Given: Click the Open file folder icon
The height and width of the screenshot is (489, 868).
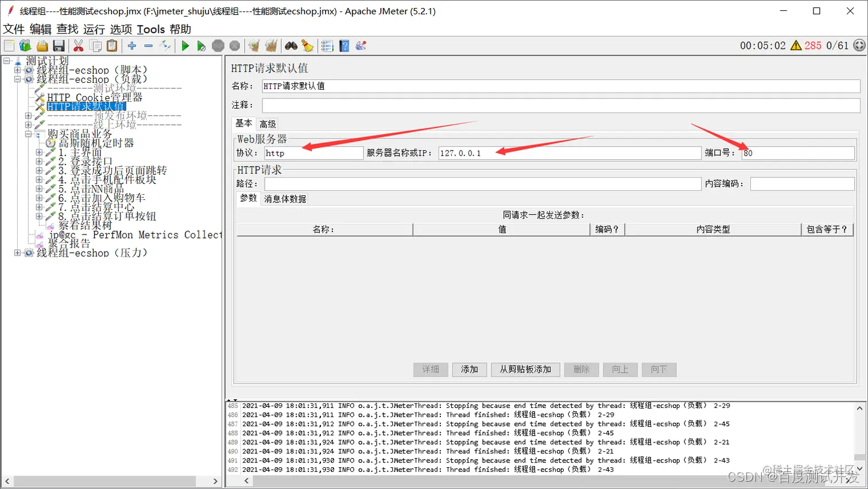Looking at the screenshot, I should tap(42, 46).
